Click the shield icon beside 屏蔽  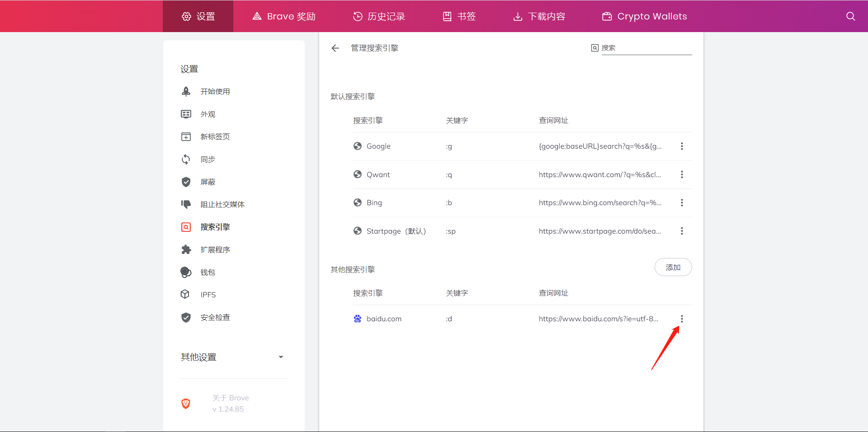(186, 182)
